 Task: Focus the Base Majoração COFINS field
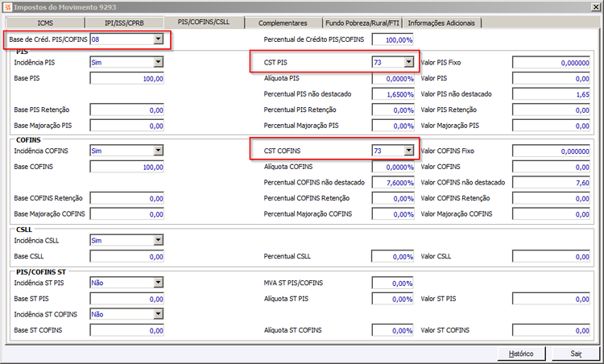coord(126,214)
